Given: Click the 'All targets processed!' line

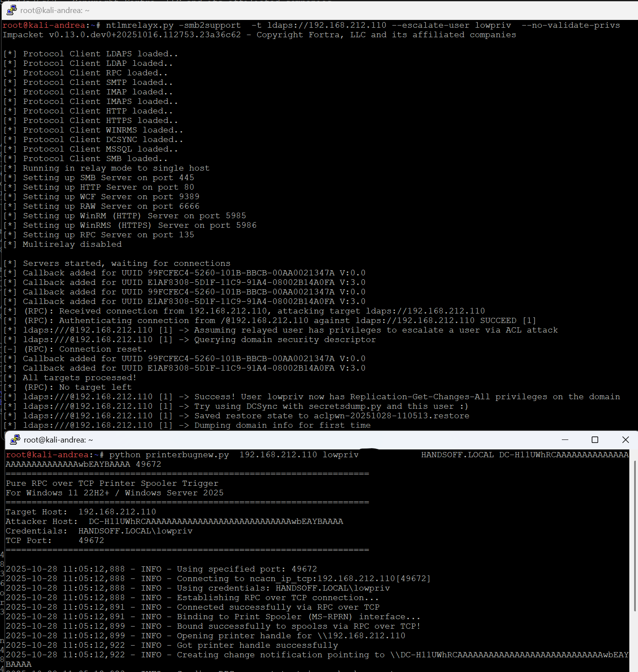Looking at the screenshot, I should (70, 378).
